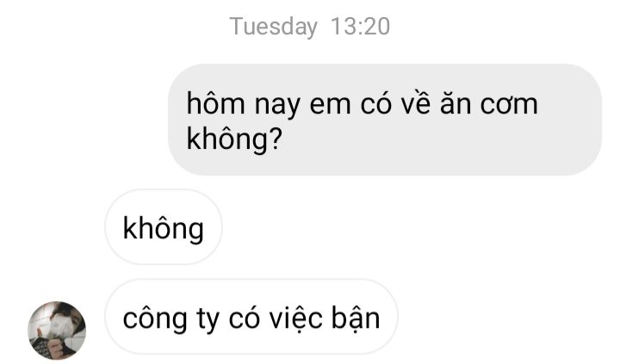This screenshot has height=364, width=620.
Task: Tap the face mask in the avatar photo
Action: click(60, 325)
